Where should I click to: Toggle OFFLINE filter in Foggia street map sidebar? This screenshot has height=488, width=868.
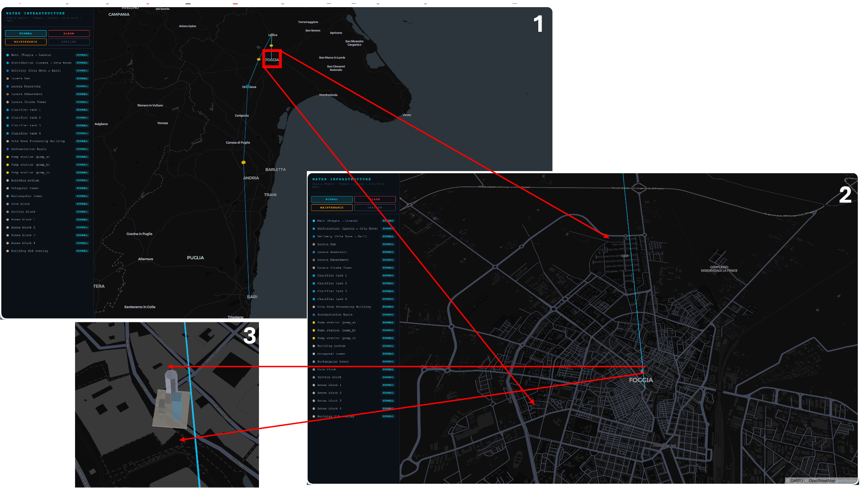[375, 208]
